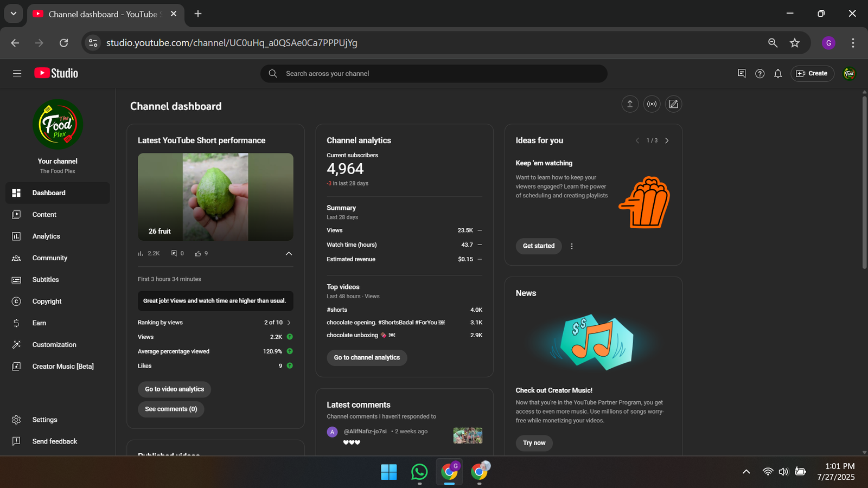Open the comments feedback icon in header
This screenshot has height=488, width=868.
pyautogui.click(x=742, y=73)
